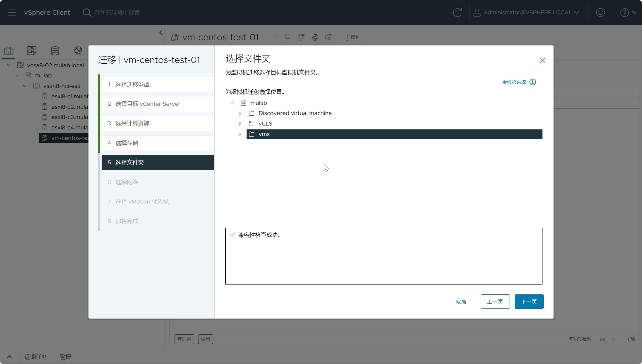Open 近期任务 recent tasks tab
Screen dimensions: 642x364
pyautogui.click(x=36, y=357)
